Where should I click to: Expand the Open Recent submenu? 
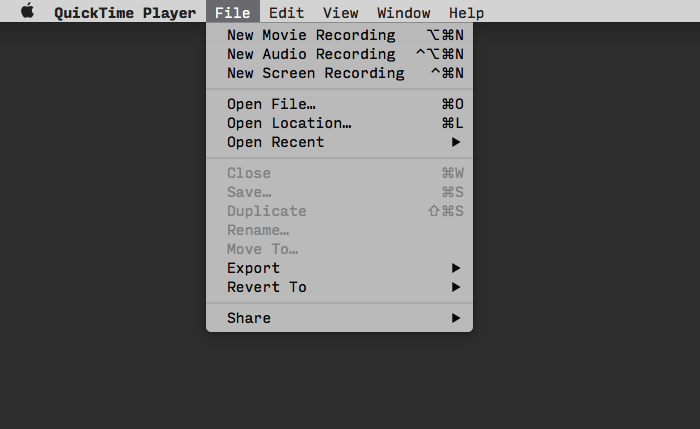click(276, 142)
